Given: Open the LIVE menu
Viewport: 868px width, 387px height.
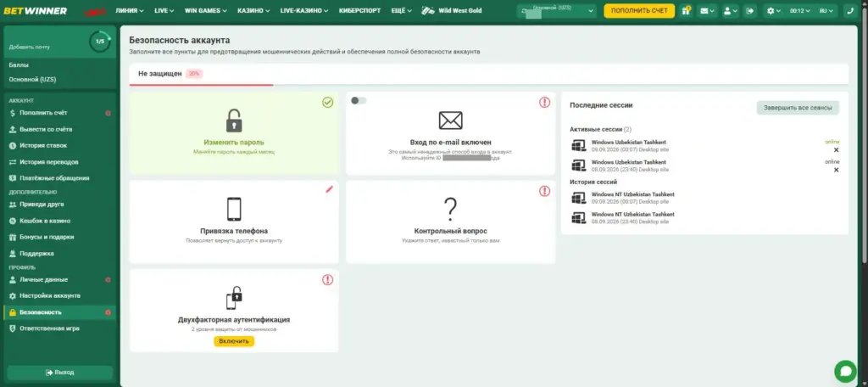Looking at the screenshot, I should tap(164, 10).
